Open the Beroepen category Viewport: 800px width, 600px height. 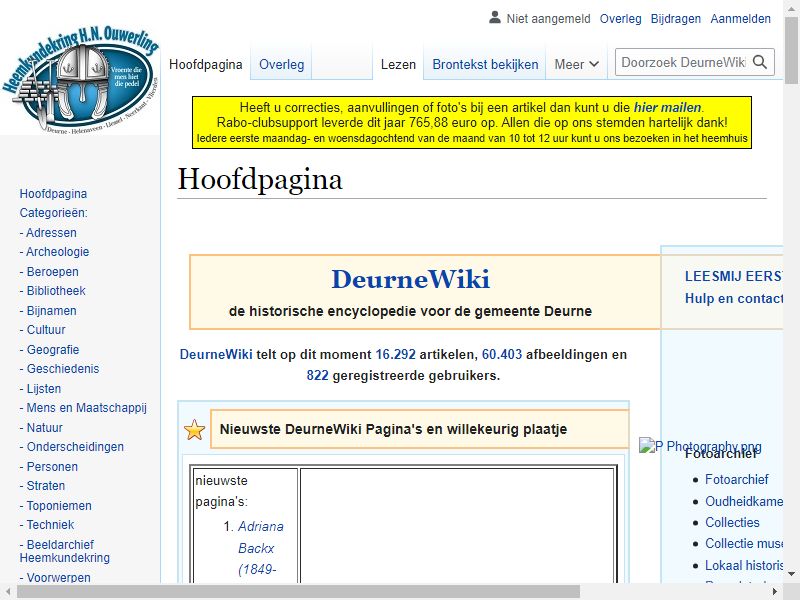click(x=52, y=271)
